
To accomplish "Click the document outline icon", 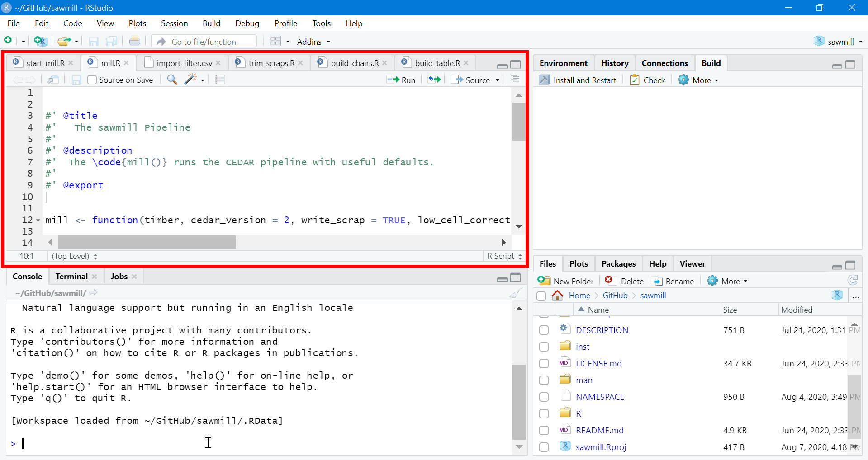I will click(515, 80).
